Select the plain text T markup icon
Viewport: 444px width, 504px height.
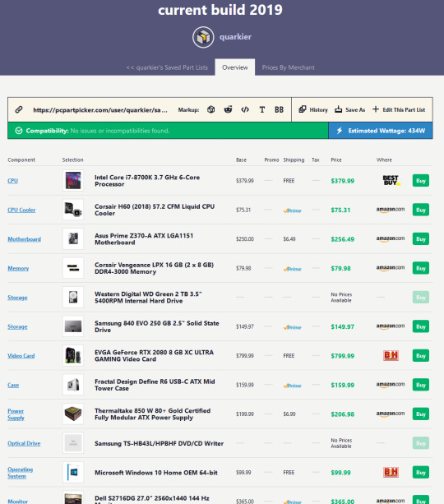pyautogui.click(x=262, y=109)
